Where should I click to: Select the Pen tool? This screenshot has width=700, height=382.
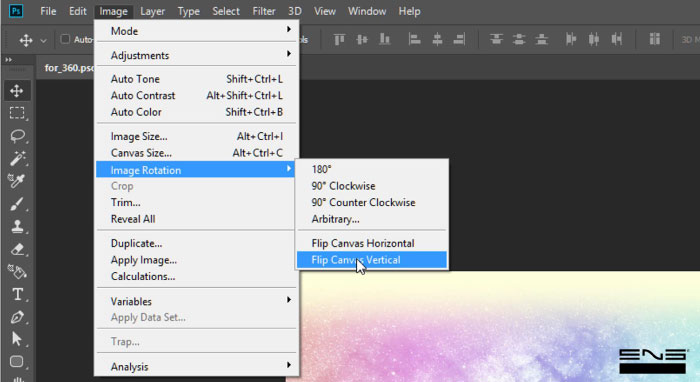(x=17, y=317)
